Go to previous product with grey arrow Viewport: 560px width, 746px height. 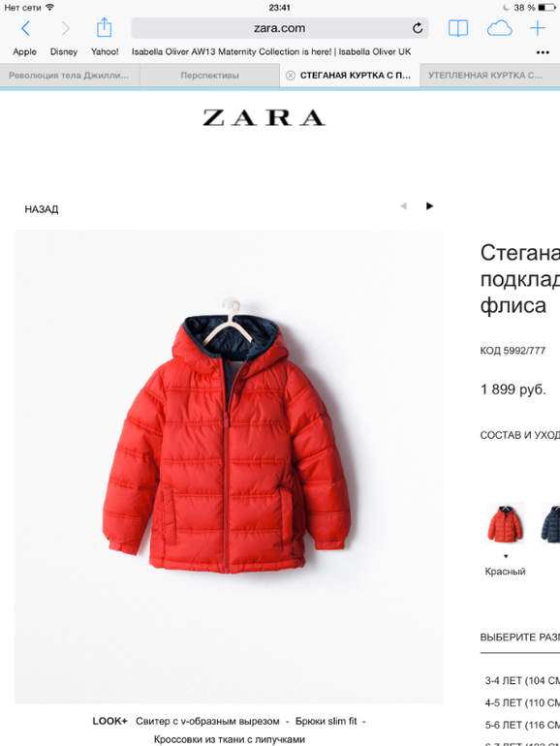click(403, 206)
